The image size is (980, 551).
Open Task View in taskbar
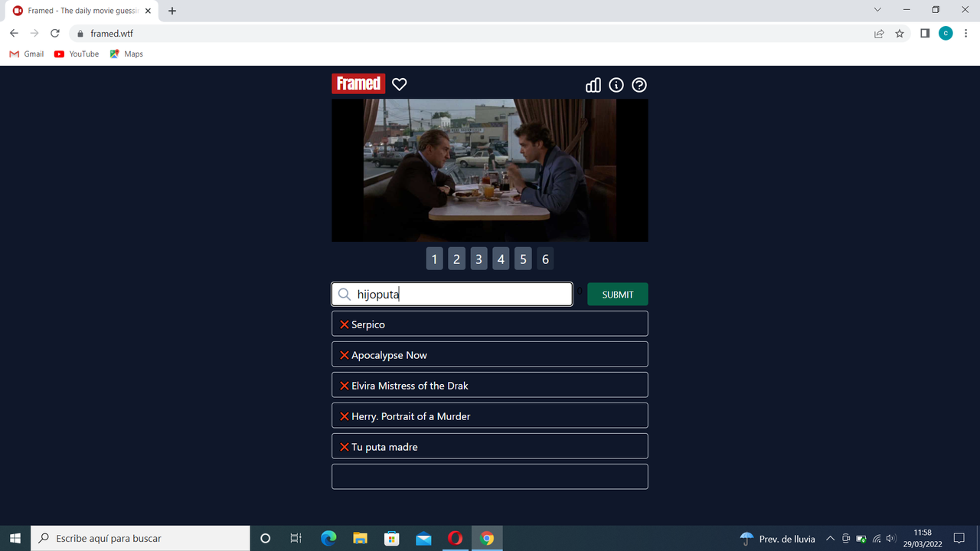296,539
